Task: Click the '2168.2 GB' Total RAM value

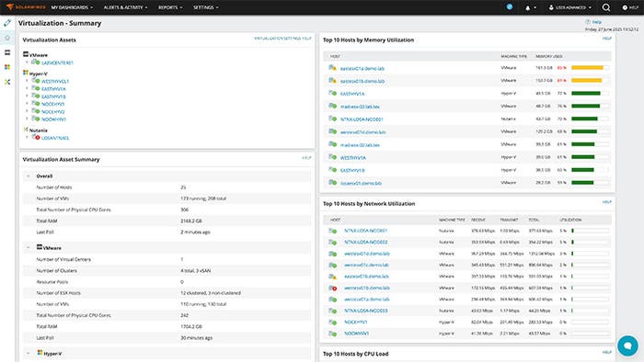Action: 191,221
